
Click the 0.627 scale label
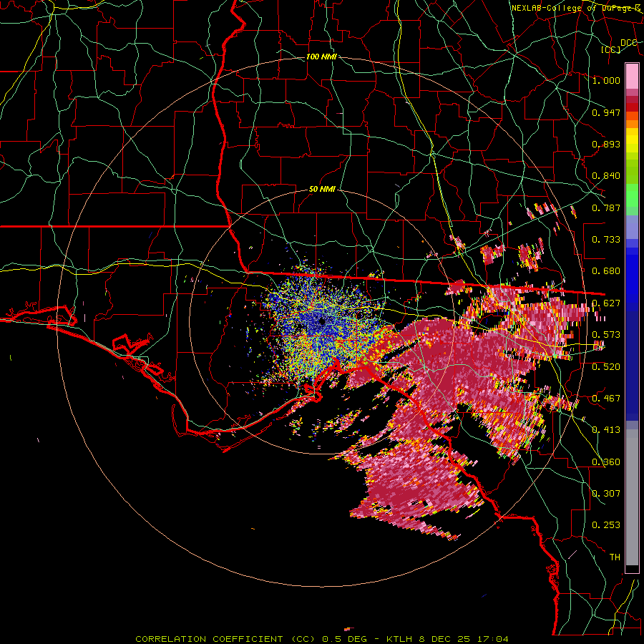(606, 303)
